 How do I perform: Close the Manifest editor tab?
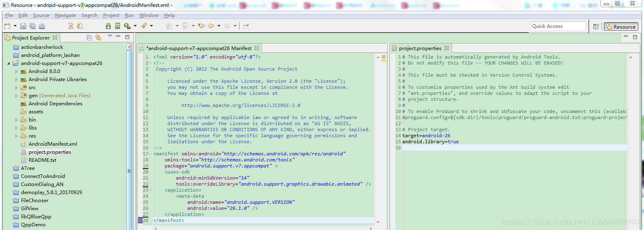(x=257, y=48)
